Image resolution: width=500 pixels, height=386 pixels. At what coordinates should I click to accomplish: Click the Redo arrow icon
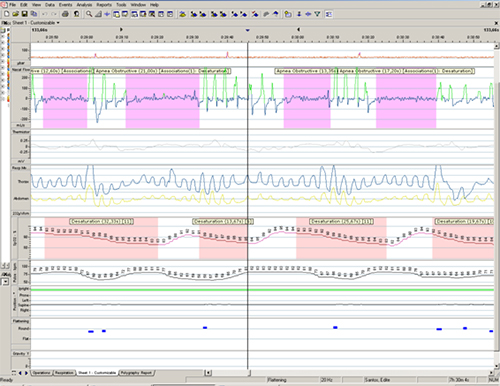coord(54,14)
